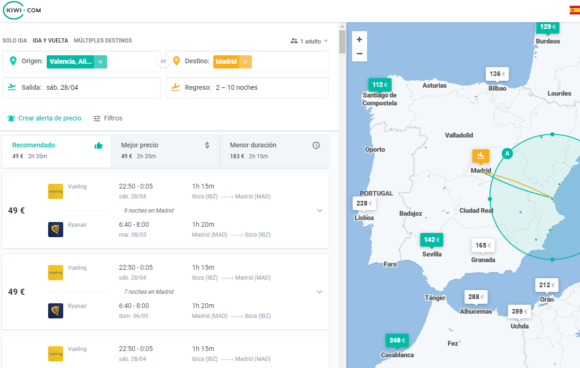Viewport: 580px width, 368px height.
Task: Click the Kiwi.com logo
Action: [x=22, y=10]
